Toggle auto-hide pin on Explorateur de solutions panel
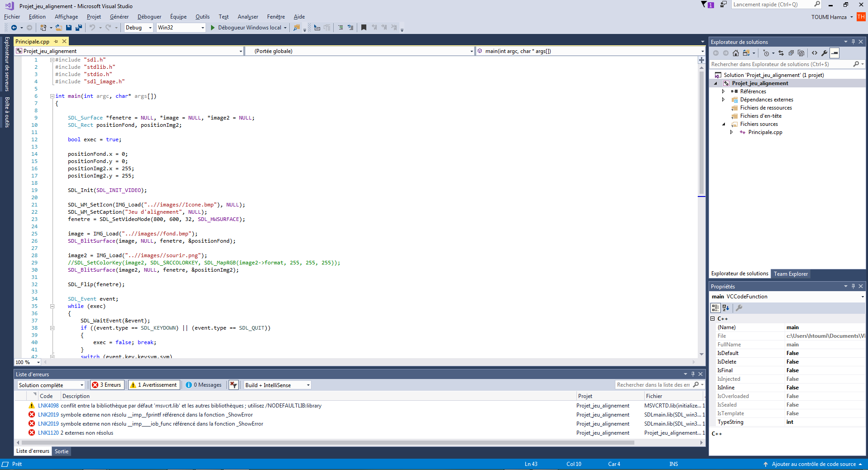 point(854,42)
